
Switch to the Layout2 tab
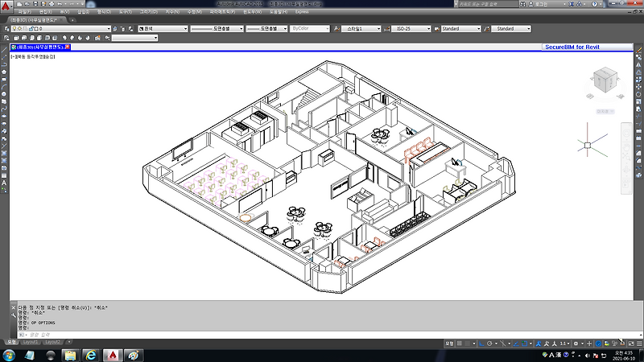coord(52,342)
